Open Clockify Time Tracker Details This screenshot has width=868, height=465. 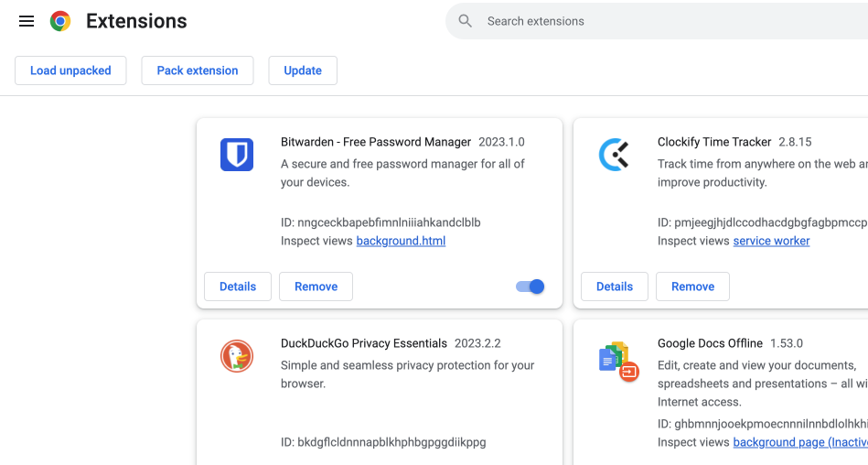pyautogui.click(x=615, y=287)
